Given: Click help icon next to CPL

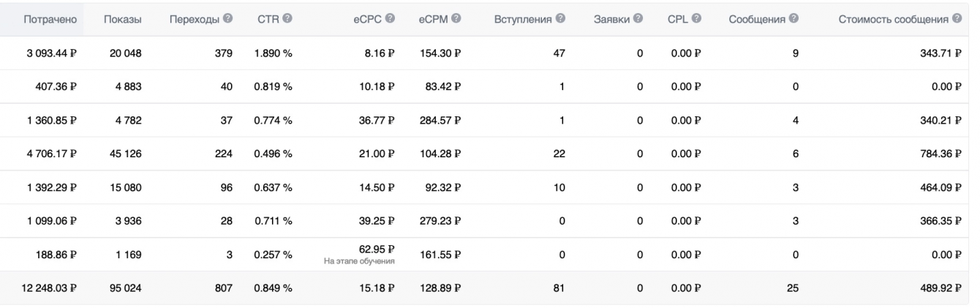Looking at the screenshot, I should [x=696, y=18].
